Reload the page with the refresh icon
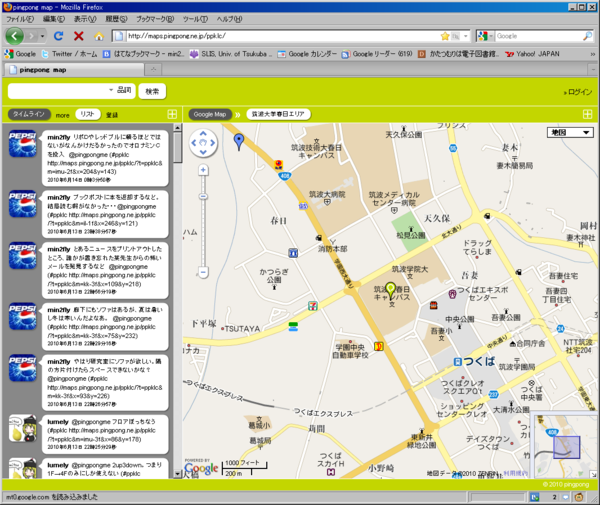 [59, 36]
